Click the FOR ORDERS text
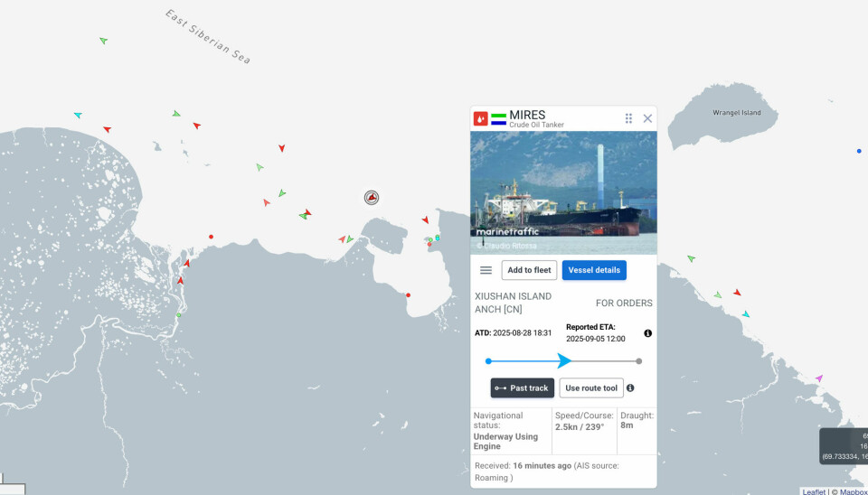 pyautogui.click(x=624, y=304)
